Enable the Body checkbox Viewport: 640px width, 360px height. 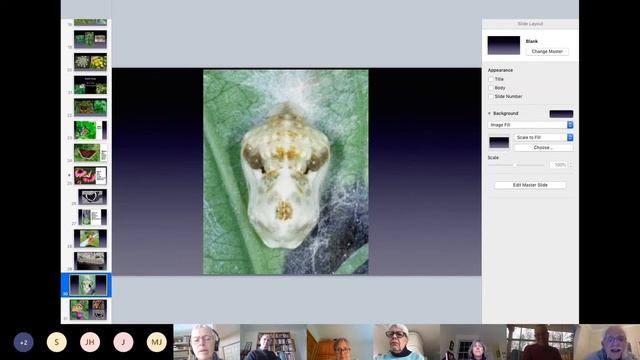pyautogui.click(x=491, y=88)
